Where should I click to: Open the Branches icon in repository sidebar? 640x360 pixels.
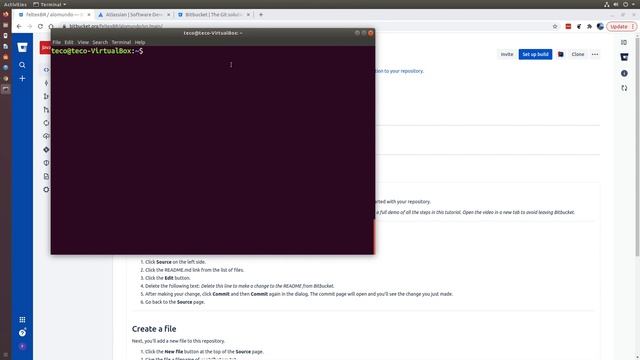coord(46,96)
